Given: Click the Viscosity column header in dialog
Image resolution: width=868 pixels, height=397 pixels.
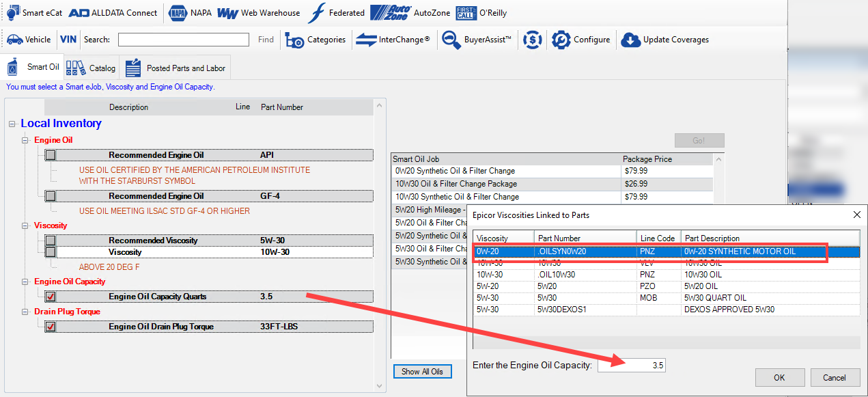Looking at the screenshot, I should tap(504, 238).
